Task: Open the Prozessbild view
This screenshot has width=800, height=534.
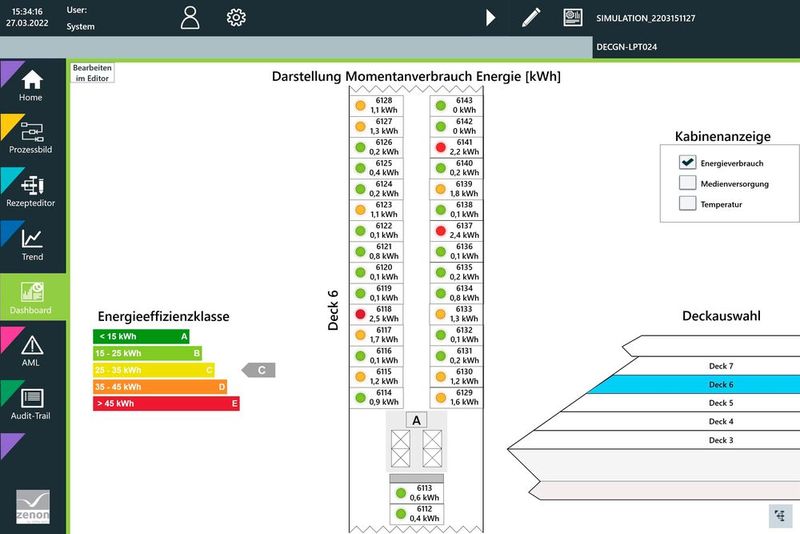Action: click(x=32, y=138)
